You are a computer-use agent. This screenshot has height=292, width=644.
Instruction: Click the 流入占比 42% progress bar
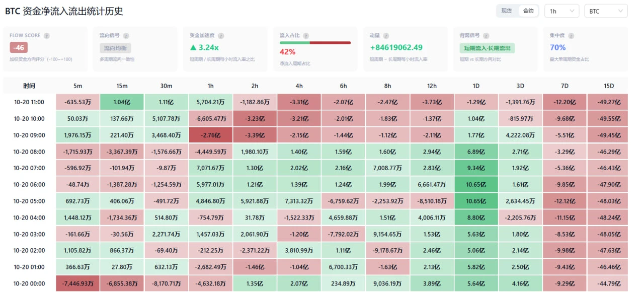coord(315,43)
